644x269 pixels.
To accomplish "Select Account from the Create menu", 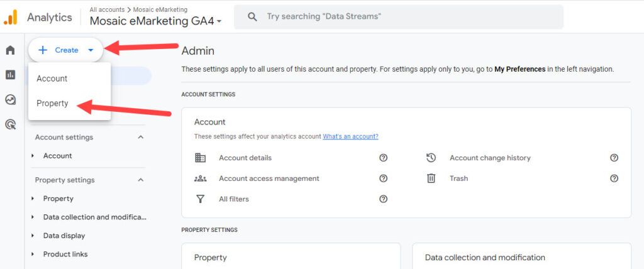I will (52, 79).
